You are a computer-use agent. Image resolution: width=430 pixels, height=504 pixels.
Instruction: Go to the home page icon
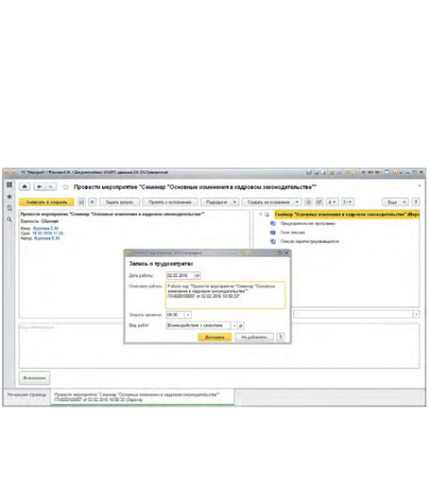[25, 186]
